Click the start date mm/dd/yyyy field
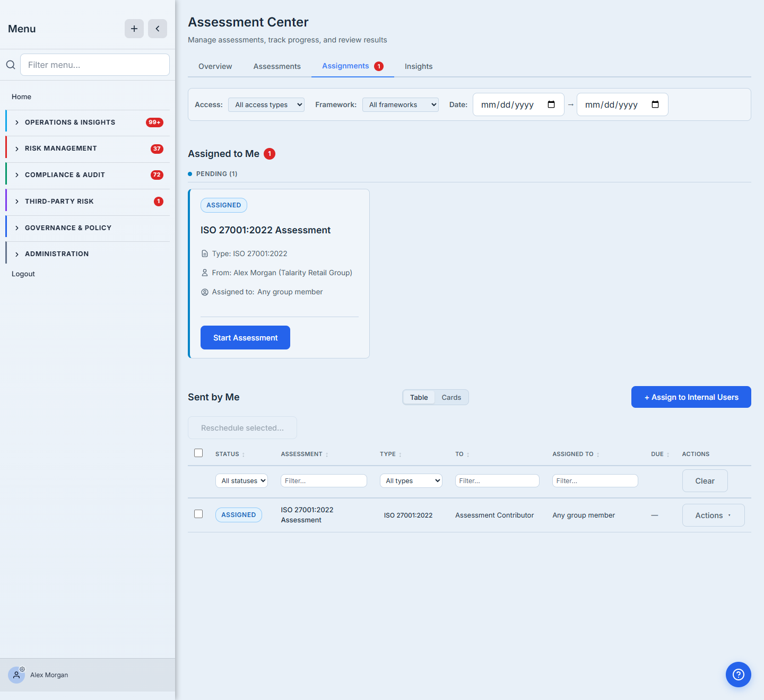Screen dimensions: 764x700 tap(518, 104)
